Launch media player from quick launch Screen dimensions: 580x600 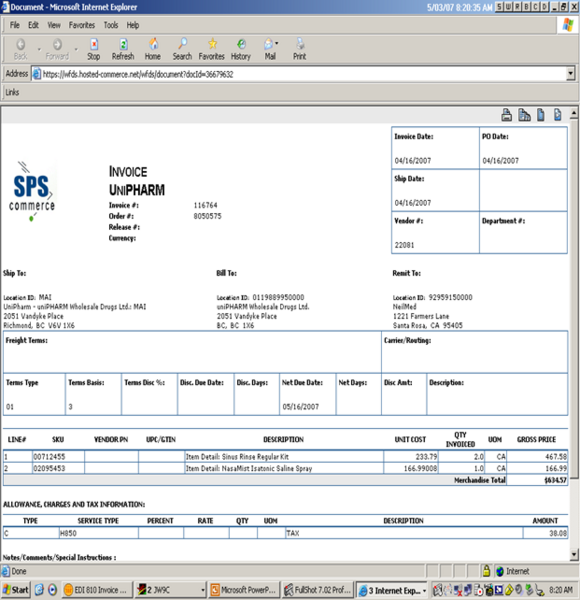52,590
